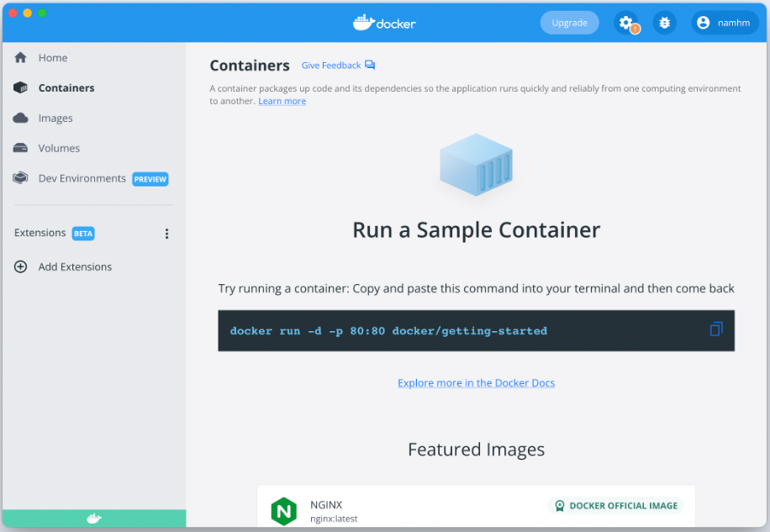Click the Extensions BETA badge
Screen dimensions: 770x532
pos(83,234)
